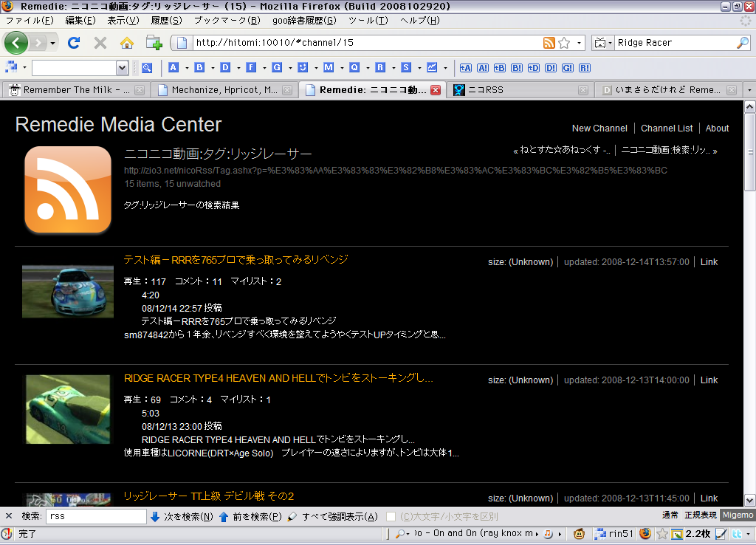The image size is (756, 545).
Task: Click the large orange RSS channel icon
Action: click(68, 190)
